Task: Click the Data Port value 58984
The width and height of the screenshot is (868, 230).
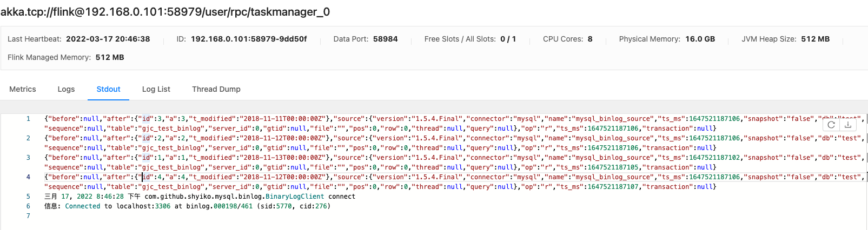Action: pos(385,39)
